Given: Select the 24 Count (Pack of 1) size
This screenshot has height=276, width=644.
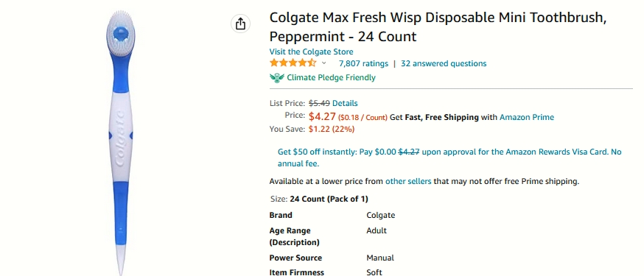Looking at the screenshot, I should (329, 199).
